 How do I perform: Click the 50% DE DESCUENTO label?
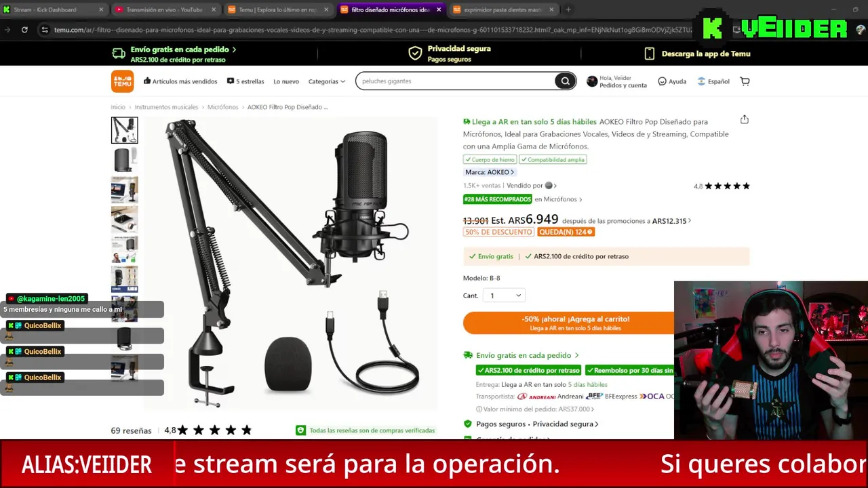(x=498, y=232)
